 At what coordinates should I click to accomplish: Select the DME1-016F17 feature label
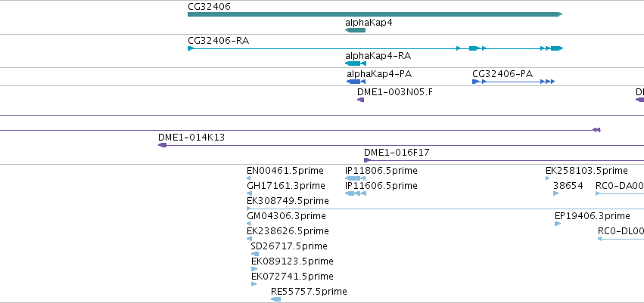397,153
